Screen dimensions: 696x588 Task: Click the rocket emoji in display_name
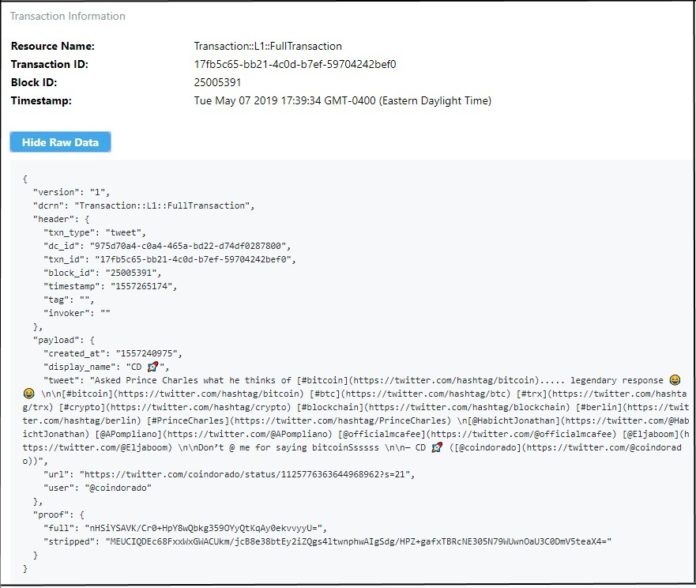point(153,367)
